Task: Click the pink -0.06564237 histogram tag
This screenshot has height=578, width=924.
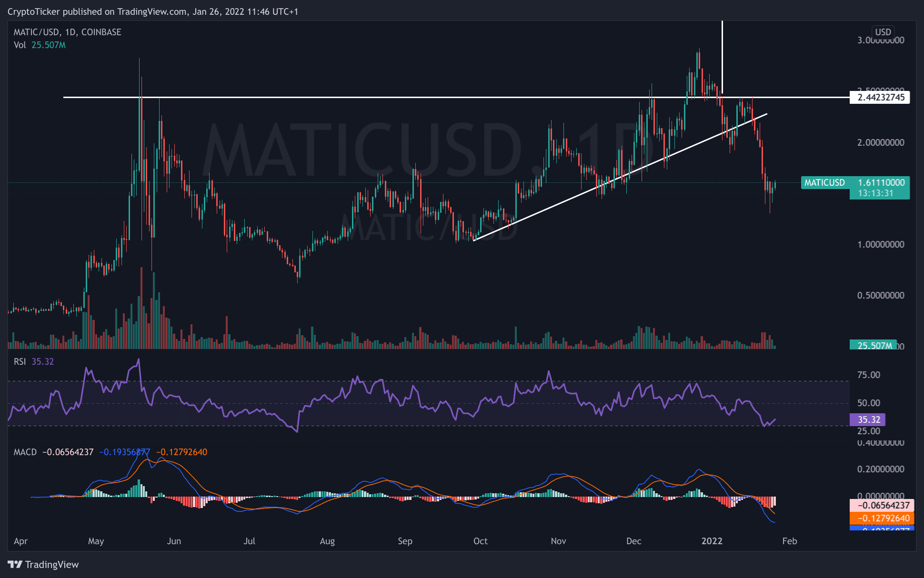Action: 883,505
